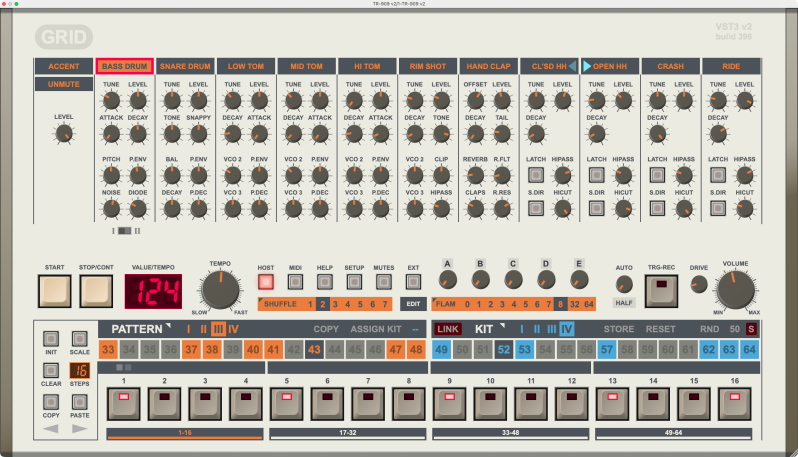Click the TEMPO knob
The height and width of the screenshot is (457, 798).
220,290
